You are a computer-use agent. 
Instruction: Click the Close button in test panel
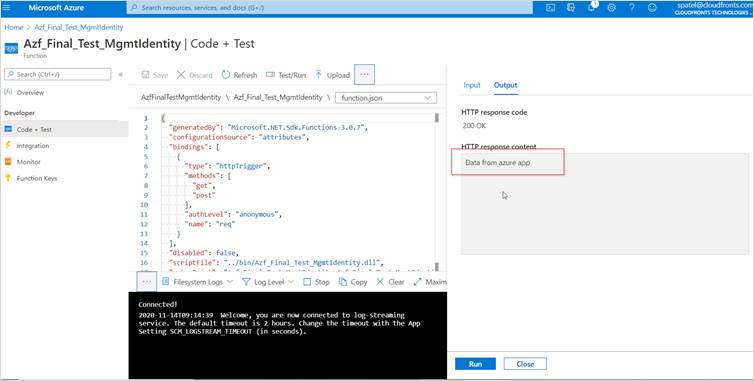point(525,364)
